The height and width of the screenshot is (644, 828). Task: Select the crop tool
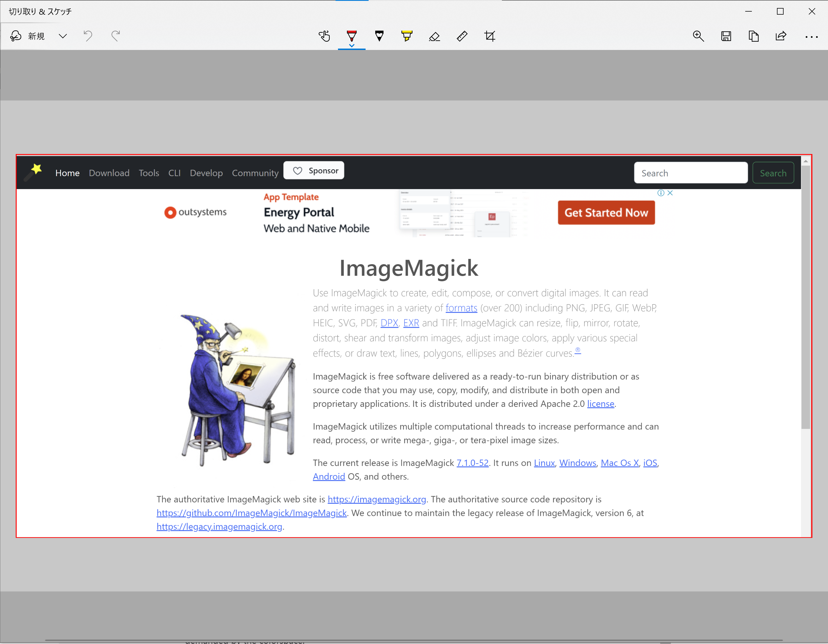[x=490, y=36]
